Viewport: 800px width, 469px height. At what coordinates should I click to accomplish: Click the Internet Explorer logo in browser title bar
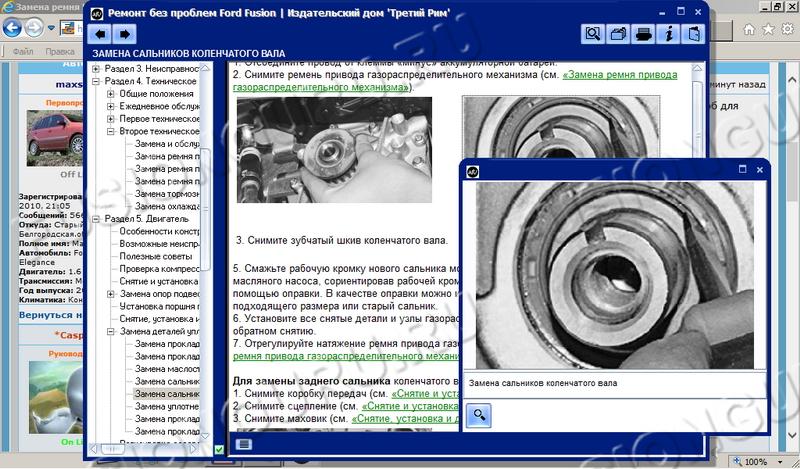point(8,7)
